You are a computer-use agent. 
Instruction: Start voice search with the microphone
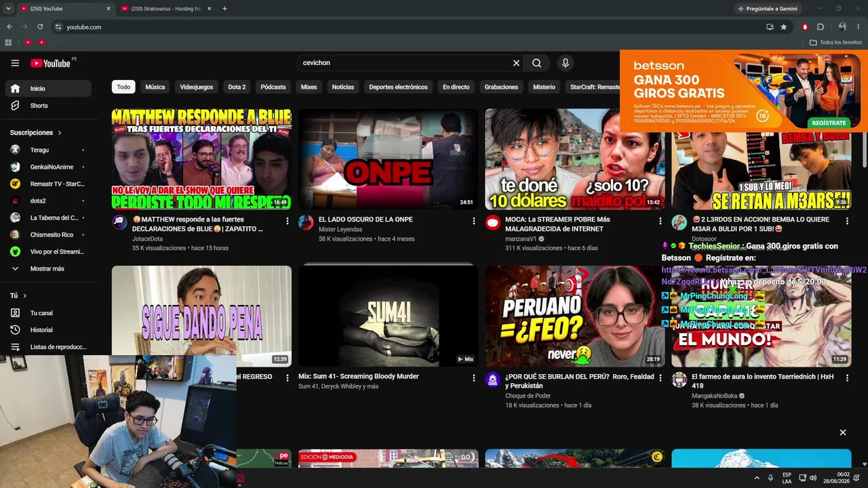(x=565, y=63)
